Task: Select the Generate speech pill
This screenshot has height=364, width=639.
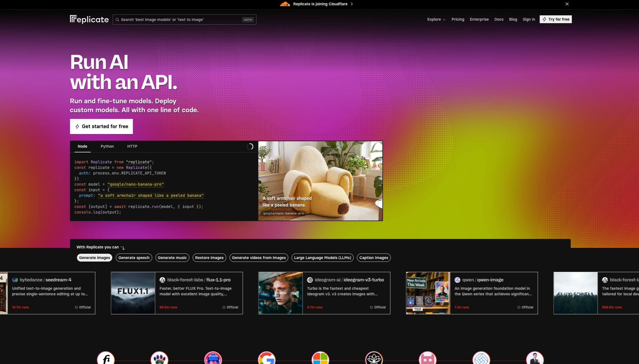Action: pos(134,258)
